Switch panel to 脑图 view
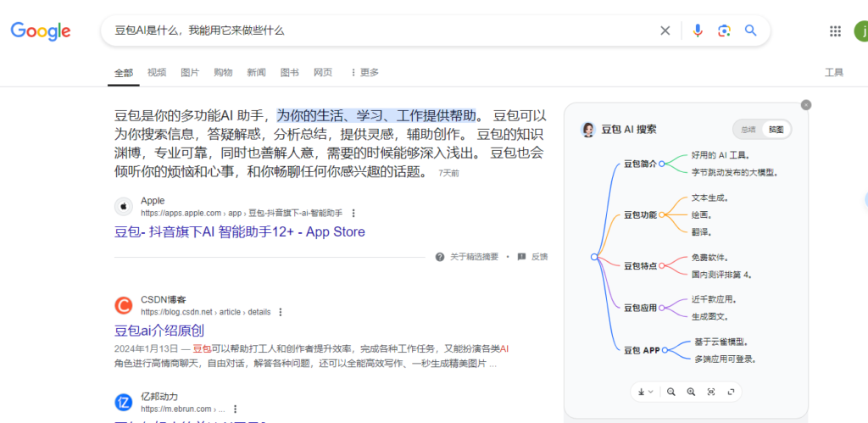Viewport: 868px width, 423px height. pyautogui.click(x=776, y=130)
